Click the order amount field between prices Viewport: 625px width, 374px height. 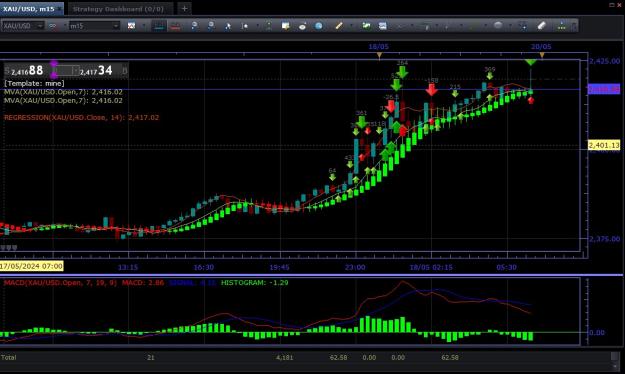67,71
